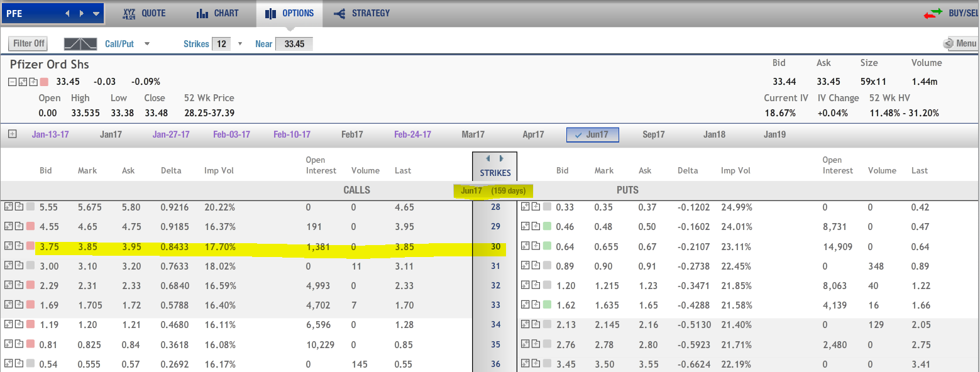Viewport: 980px width, 372px height.
Task: Click the plus-box icon on the 35 strike call row
Action: [18, 344]
